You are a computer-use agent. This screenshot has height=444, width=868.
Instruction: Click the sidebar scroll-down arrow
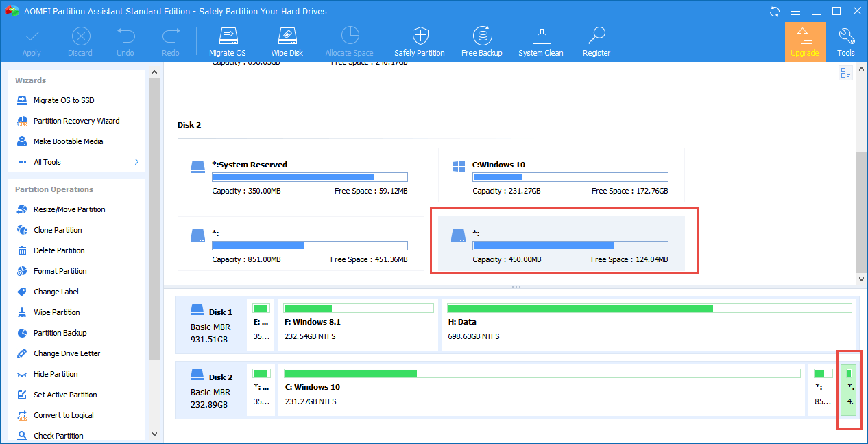point(154,435)
